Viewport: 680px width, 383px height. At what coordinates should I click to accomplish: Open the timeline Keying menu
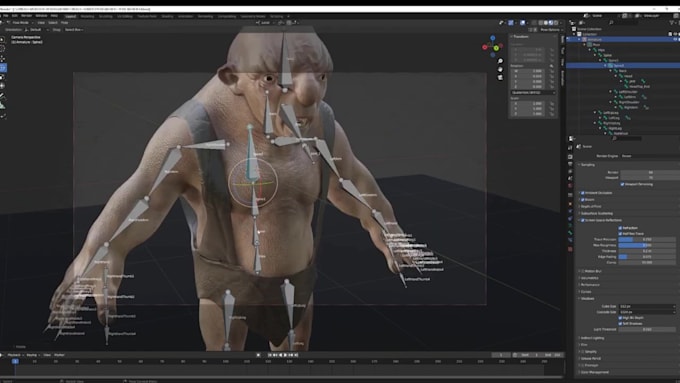click(32, 355)
